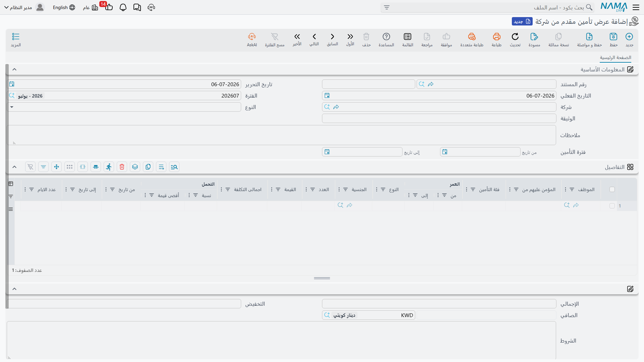This screenshot has height=362, width=644.
Task: Open the المزيد (More) menu
Action: click(16, 40)
